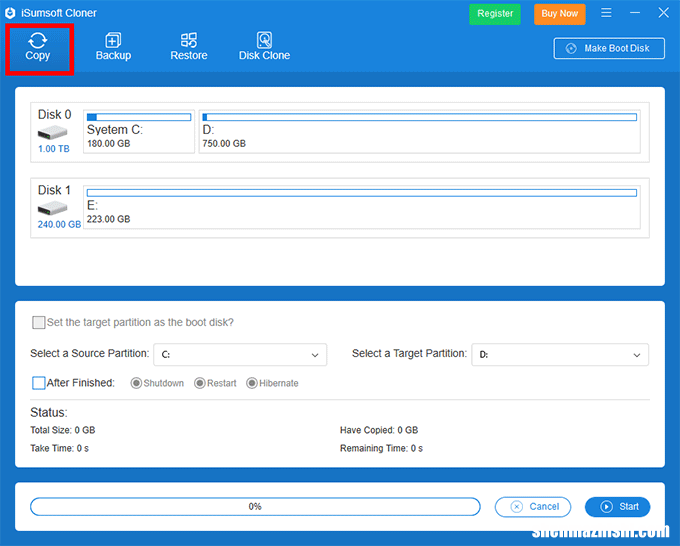Open the hamburger menu icon
Image resolution: width=680 pixels, height=546 pixels.
[x=606, y=13]
